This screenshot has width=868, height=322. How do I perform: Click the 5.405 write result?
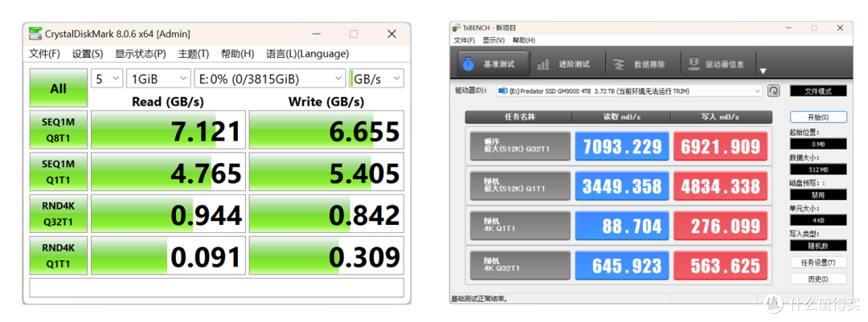click(x=326, y=172)
